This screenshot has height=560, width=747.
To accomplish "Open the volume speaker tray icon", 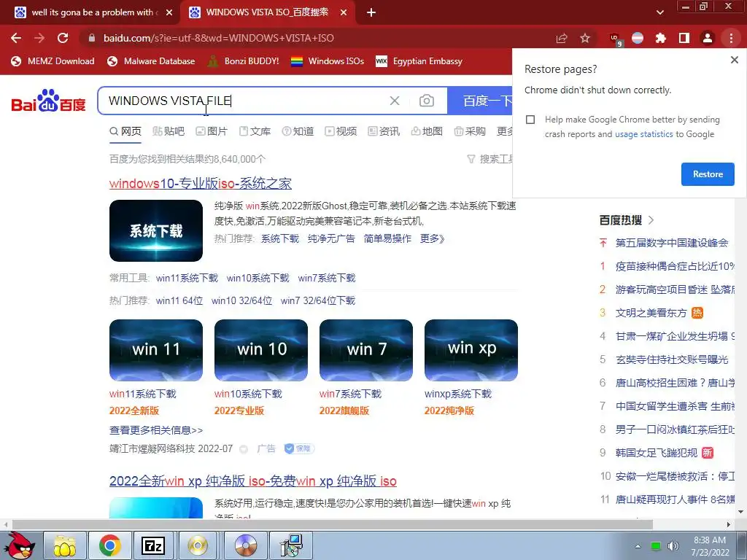I will (673, 545).
